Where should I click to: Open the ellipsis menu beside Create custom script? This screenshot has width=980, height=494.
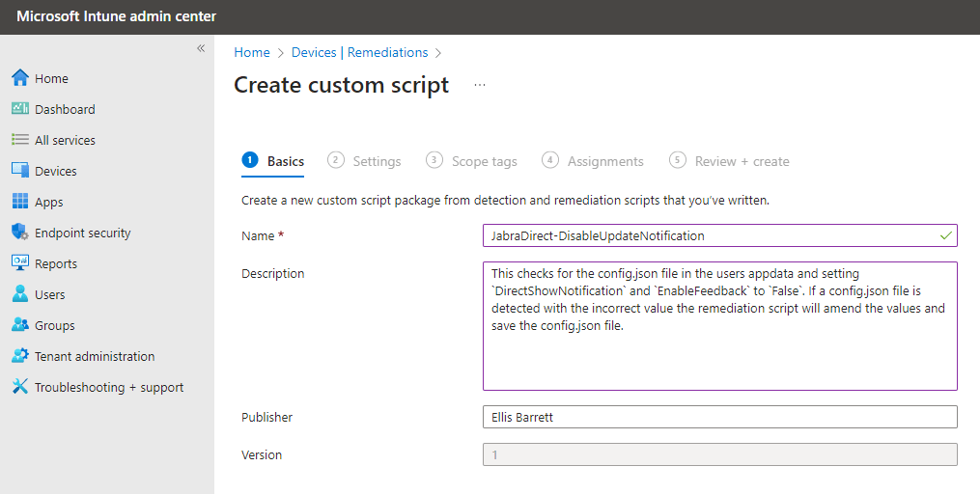(479, 85)
